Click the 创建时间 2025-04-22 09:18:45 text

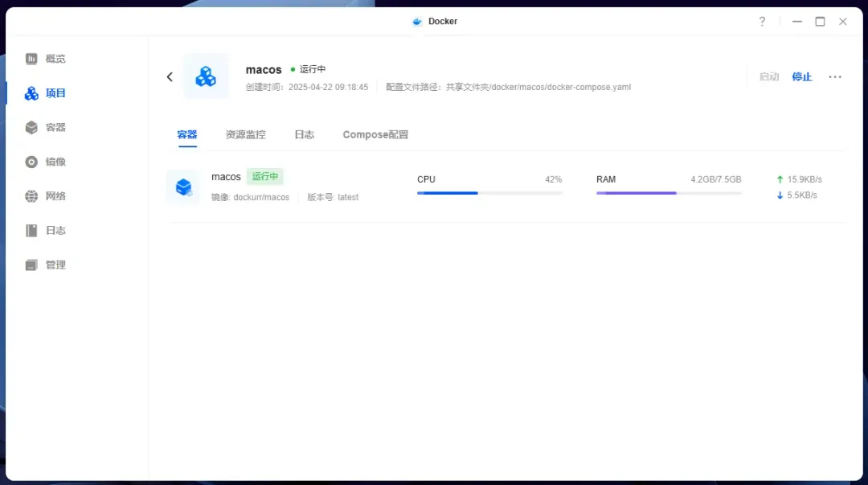click(307, 87)
